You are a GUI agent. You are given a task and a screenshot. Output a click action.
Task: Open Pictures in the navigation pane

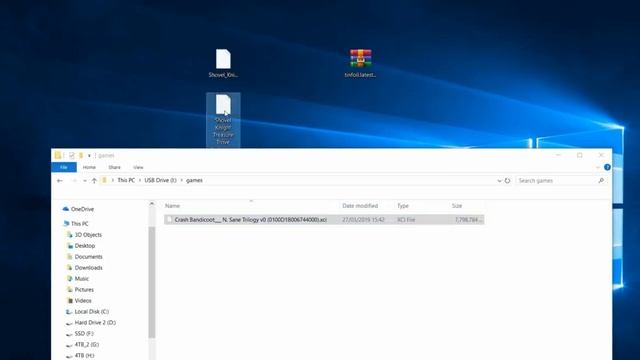tap(84, 290)
